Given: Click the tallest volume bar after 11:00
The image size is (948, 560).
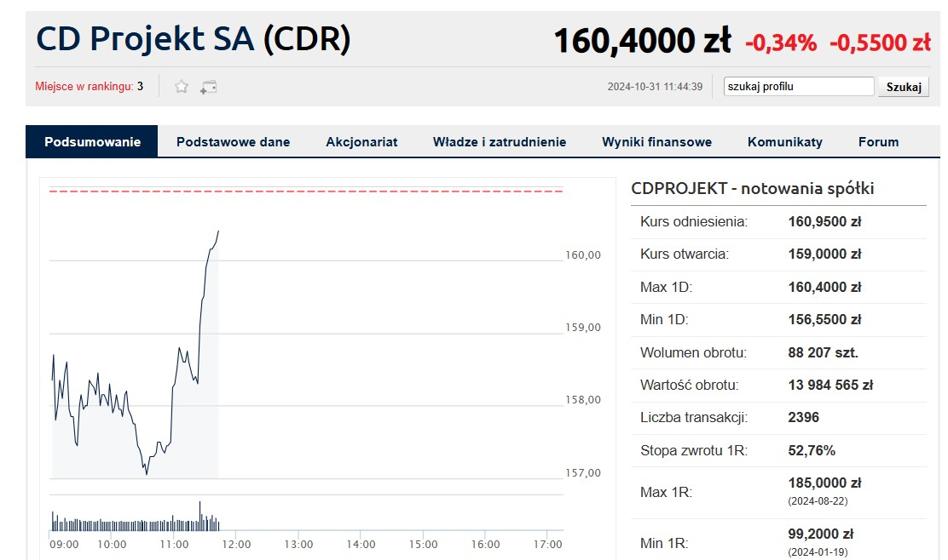Looking at the screenshot, I should tap(200, 516).
